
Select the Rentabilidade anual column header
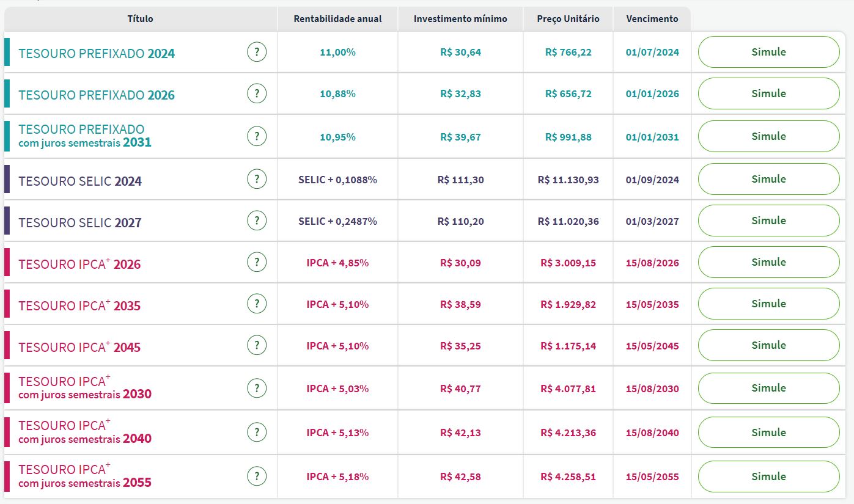pos(337,19)
